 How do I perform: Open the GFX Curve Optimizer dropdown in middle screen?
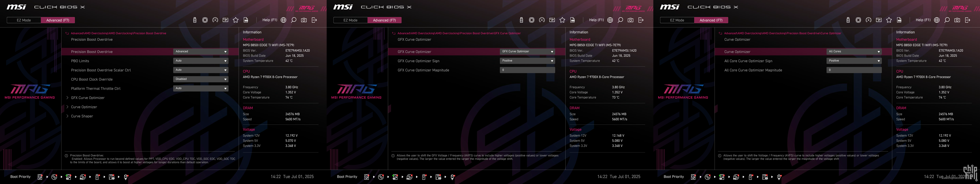tap(527, 51)
